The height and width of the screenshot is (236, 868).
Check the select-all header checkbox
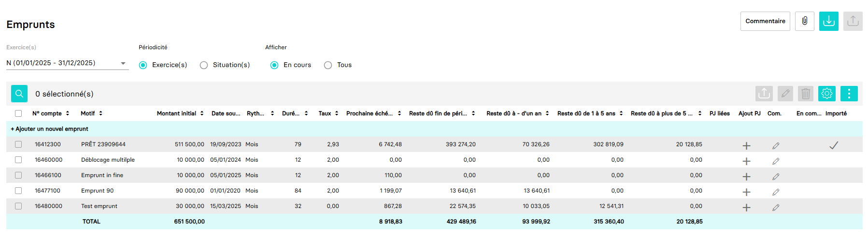pos(18,113)
